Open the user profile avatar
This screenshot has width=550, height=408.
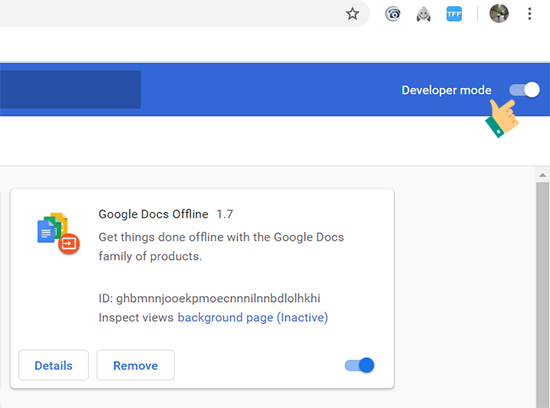tap(498, 14)
